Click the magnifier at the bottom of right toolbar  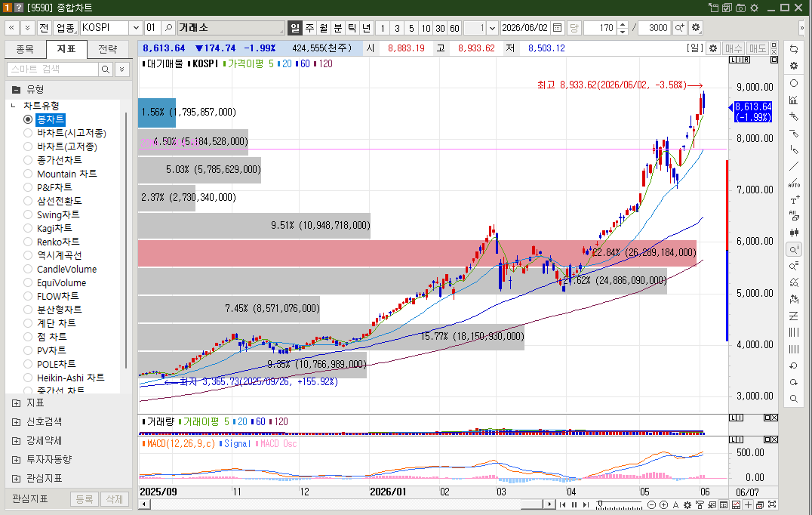[793, 399]
